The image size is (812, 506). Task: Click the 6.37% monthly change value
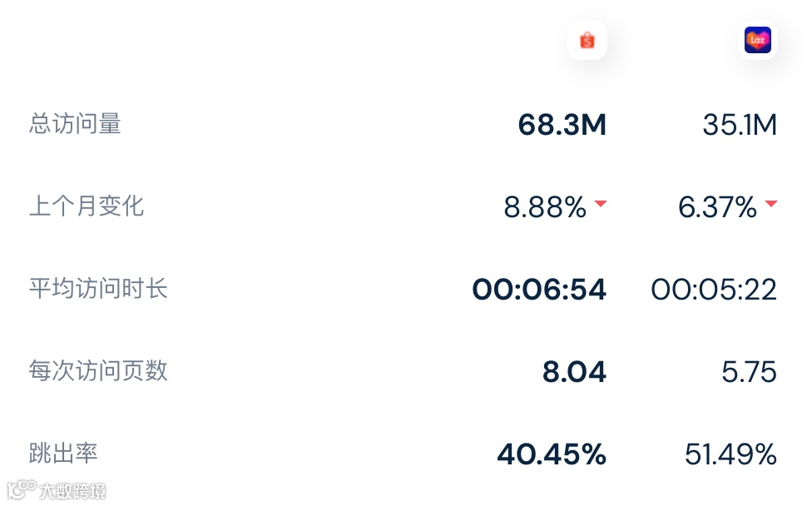pos(717,207)
